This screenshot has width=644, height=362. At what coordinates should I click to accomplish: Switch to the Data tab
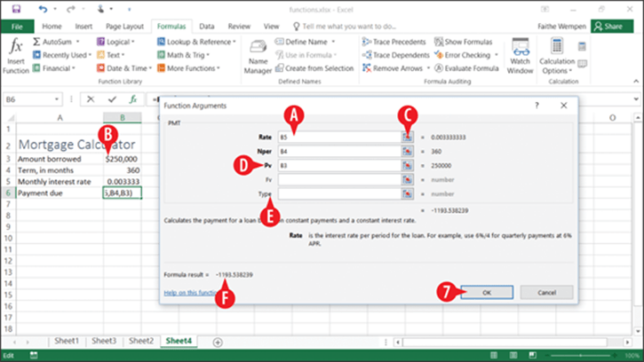(207, 27)
